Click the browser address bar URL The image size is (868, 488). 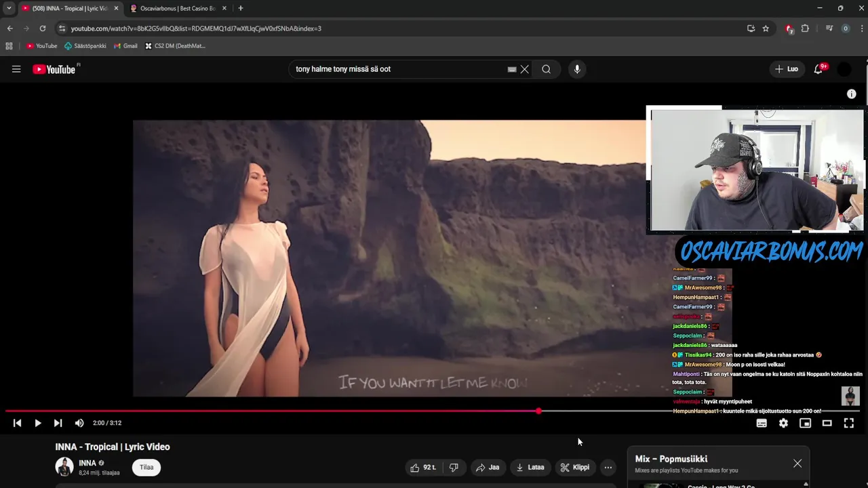click(196, 28)
